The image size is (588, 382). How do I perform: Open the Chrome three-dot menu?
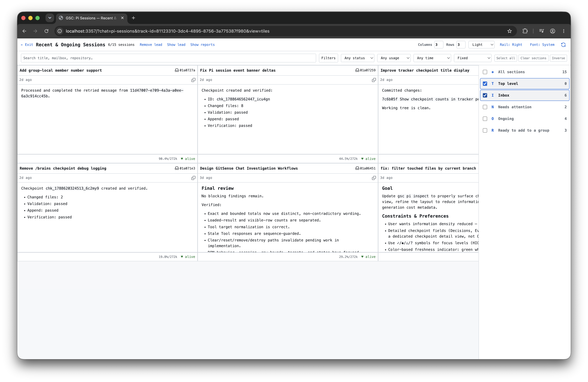pos(564,31)
